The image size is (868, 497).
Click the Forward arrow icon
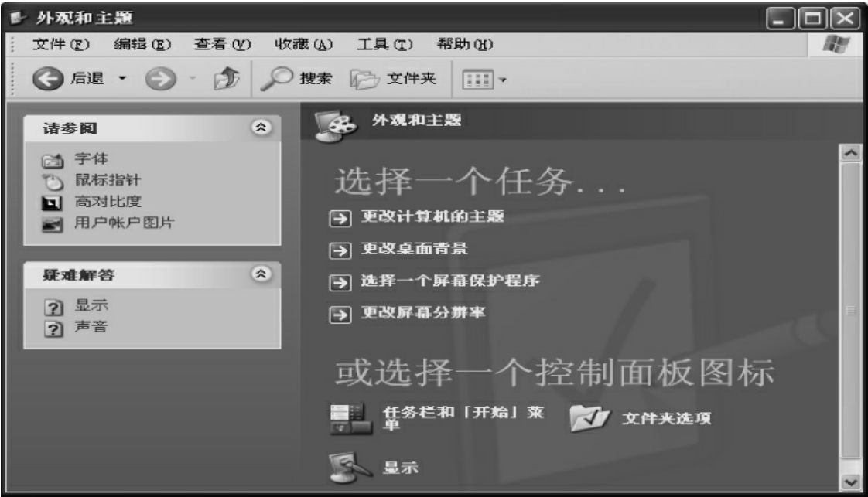161,79
